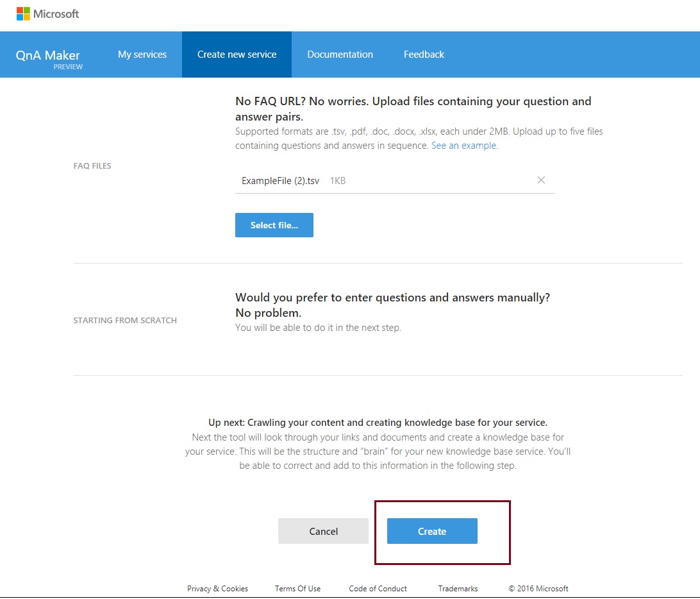
Task: Switch to the My services tab
Action: [x=142, y=55]
